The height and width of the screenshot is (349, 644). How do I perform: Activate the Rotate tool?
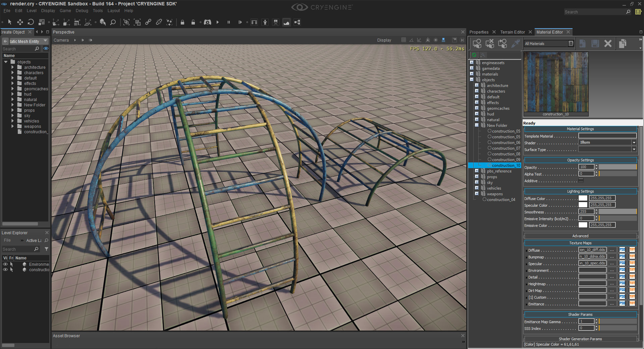point(31,22)
